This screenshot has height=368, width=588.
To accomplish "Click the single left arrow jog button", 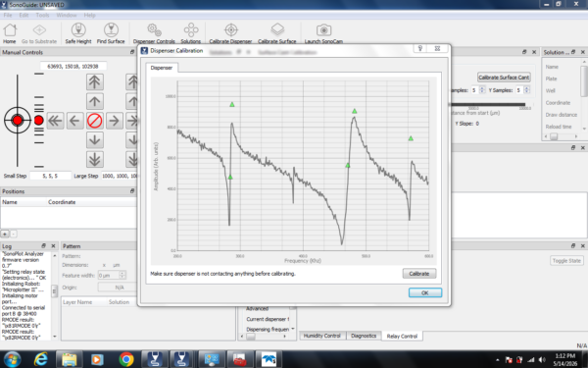I will 75,121.
